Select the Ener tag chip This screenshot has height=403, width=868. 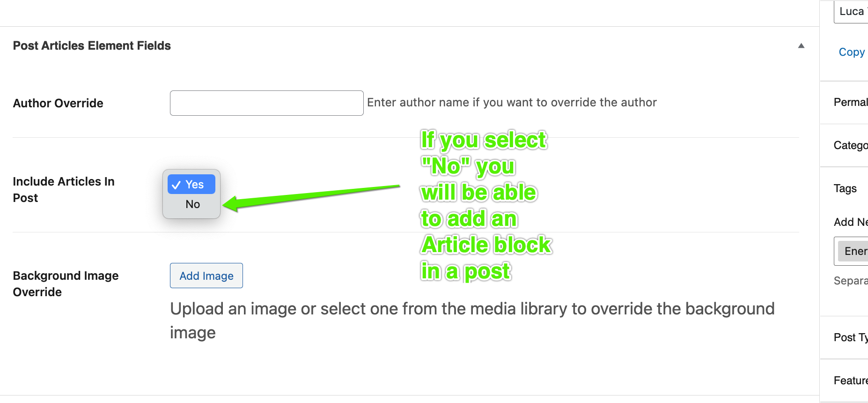coord(854,251)
